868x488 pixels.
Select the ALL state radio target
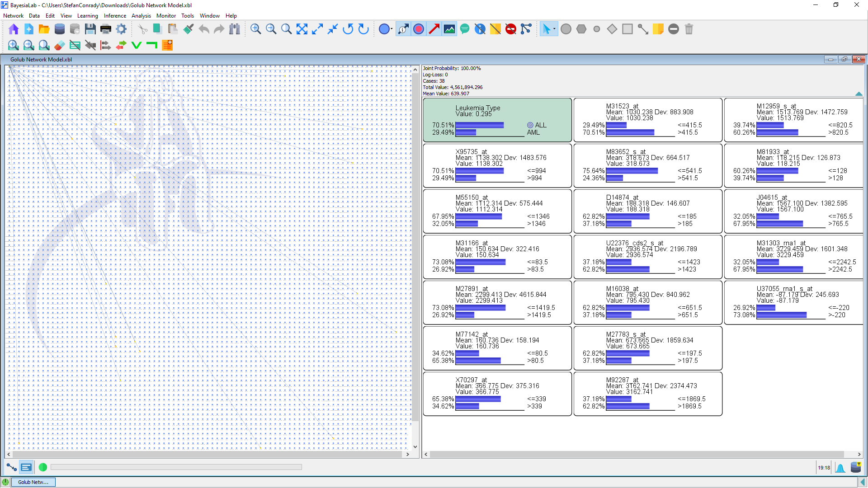click(530, 125)
